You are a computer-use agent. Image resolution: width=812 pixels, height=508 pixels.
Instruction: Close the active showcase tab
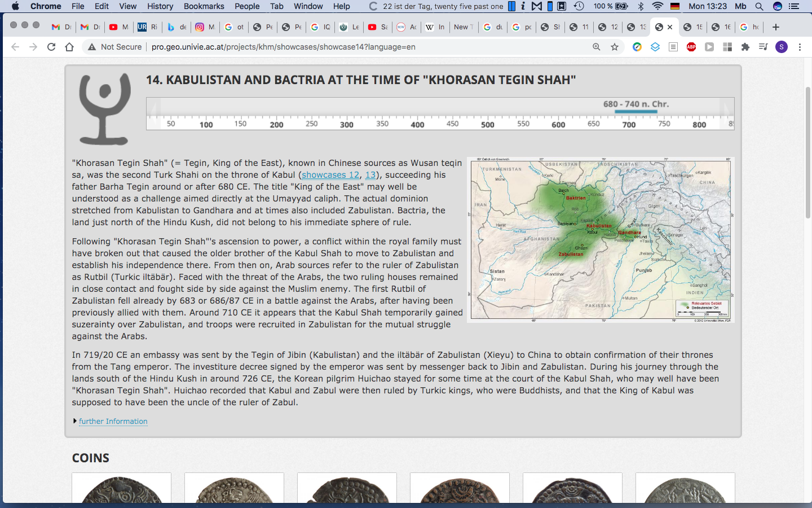coord(670,27)
